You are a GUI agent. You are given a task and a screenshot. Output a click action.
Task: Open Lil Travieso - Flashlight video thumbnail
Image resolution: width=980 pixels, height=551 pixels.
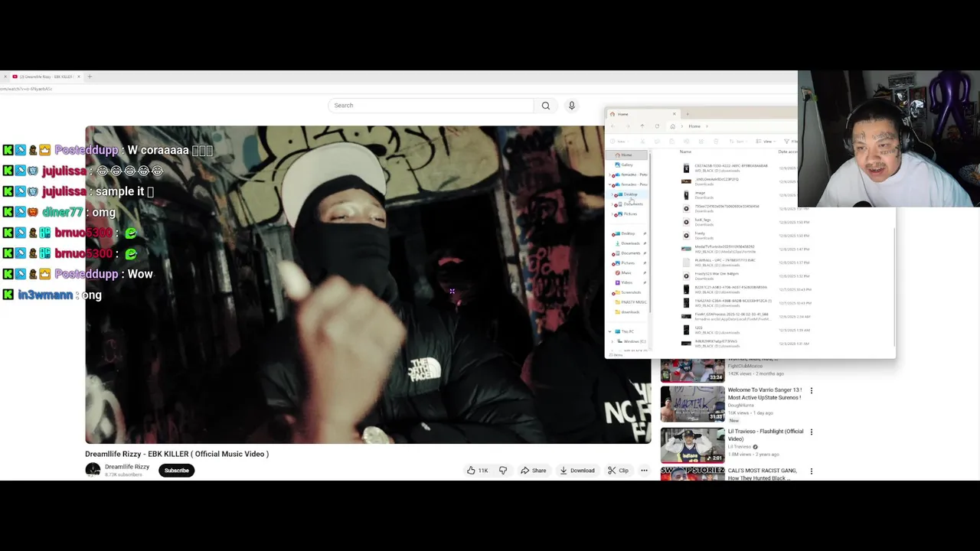click(692, 445)
